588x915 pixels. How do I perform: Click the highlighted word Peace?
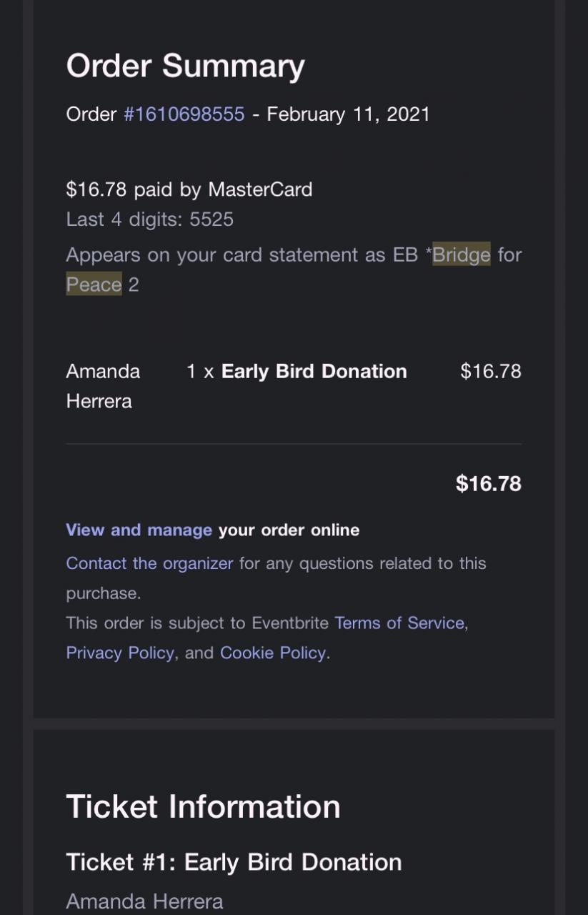pyautogui.click(x=94, y=285)
